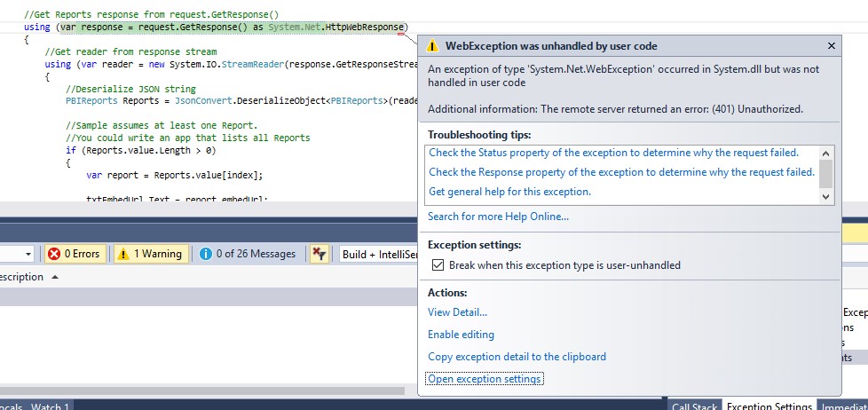Click '//Sample assumes at least one Report.' comment
868x410 pixels.
pos(162,125)
